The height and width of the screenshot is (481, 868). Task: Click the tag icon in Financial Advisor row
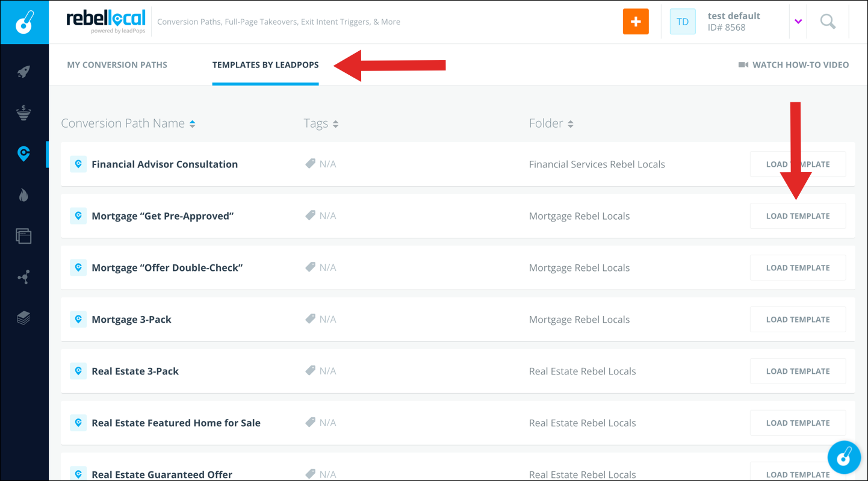coord(310,164)
